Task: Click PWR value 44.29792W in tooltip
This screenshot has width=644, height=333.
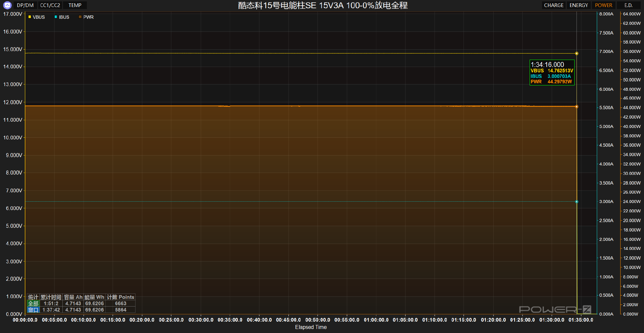Action: [x=560, y=82]
